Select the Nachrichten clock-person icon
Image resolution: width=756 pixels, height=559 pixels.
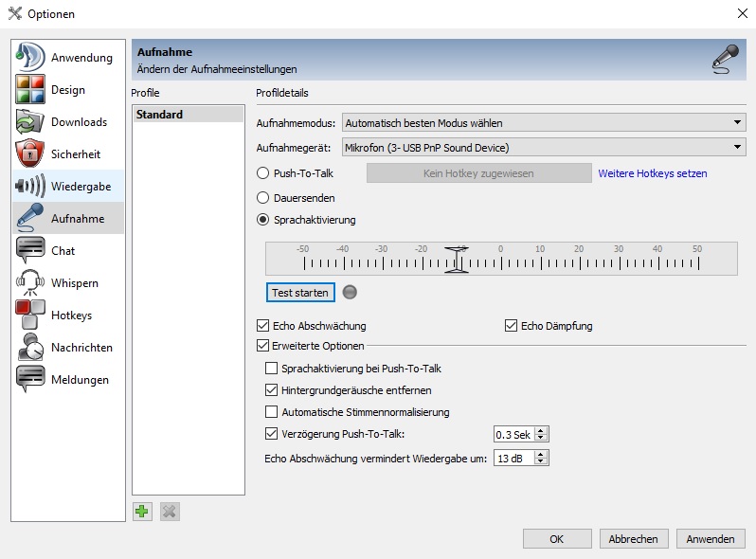[x=30, y=348]
